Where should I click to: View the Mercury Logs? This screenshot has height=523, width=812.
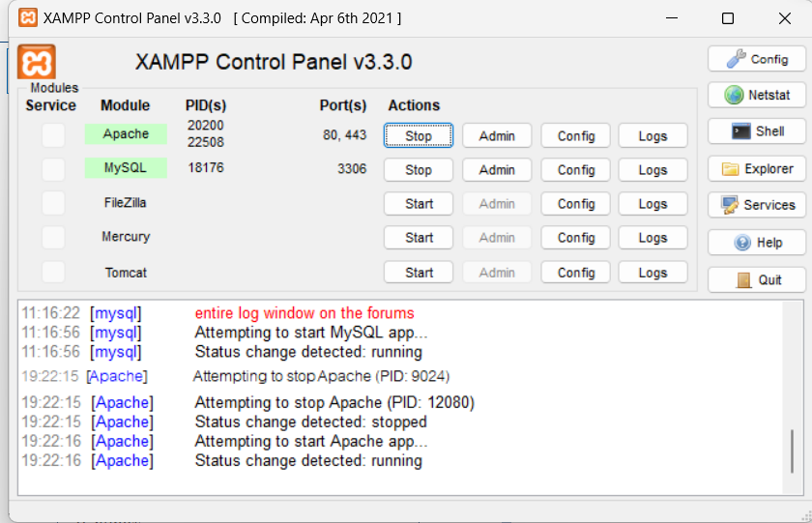click(652, 238)
